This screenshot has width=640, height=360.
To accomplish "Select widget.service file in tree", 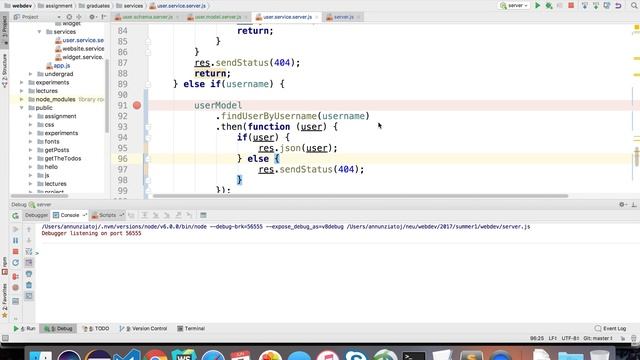I will point(79,57).
